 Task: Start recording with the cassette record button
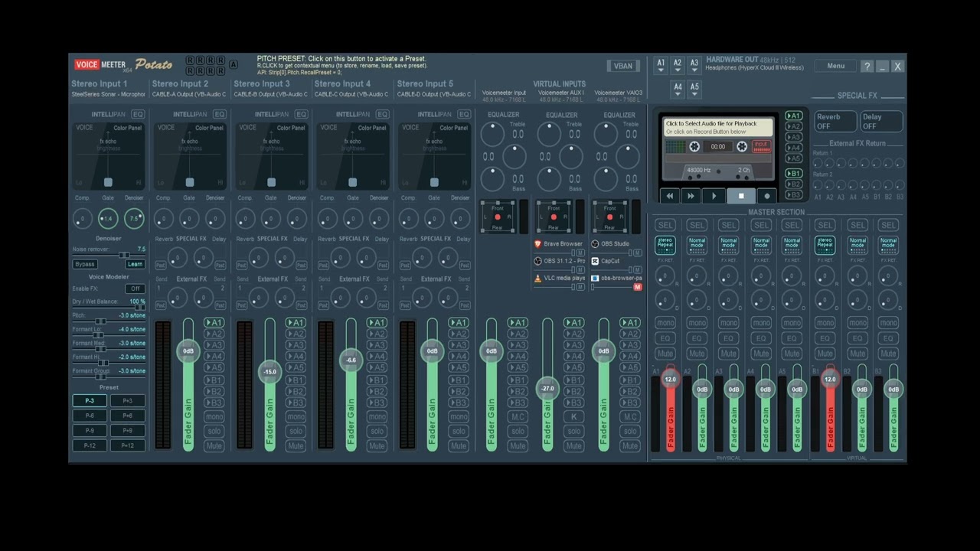click(767, 196)
